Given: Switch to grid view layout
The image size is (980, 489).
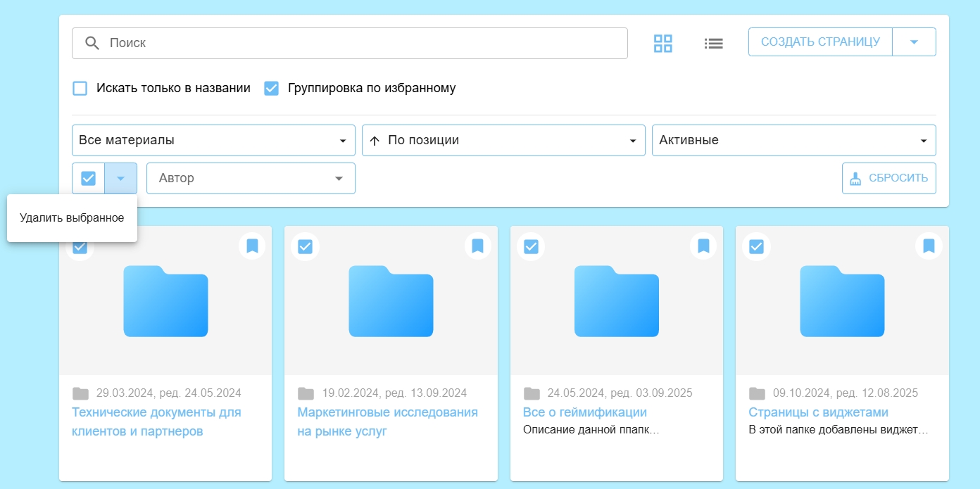Looking at the screenshot, I should [662, 43].
